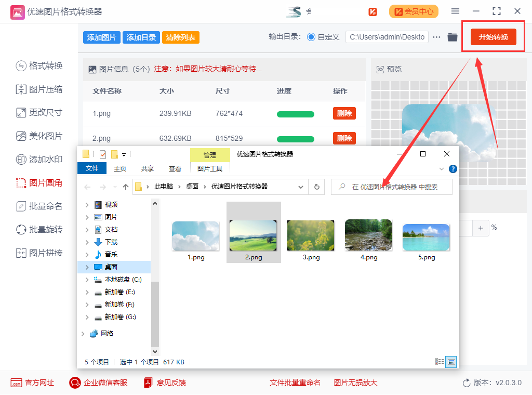Click the 添加目录 button
The height and width of the screenshot is (395, 532).
click(141, 37)
